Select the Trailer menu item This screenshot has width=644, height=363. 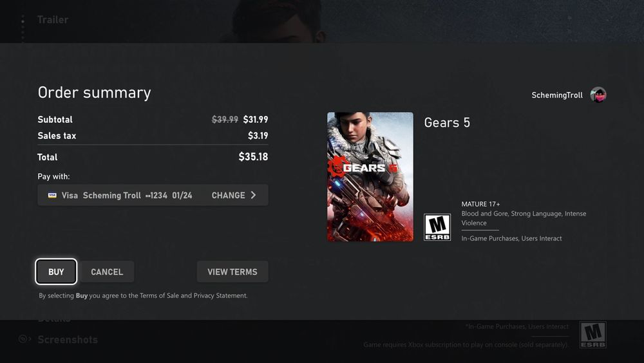(x=53, y=19)
